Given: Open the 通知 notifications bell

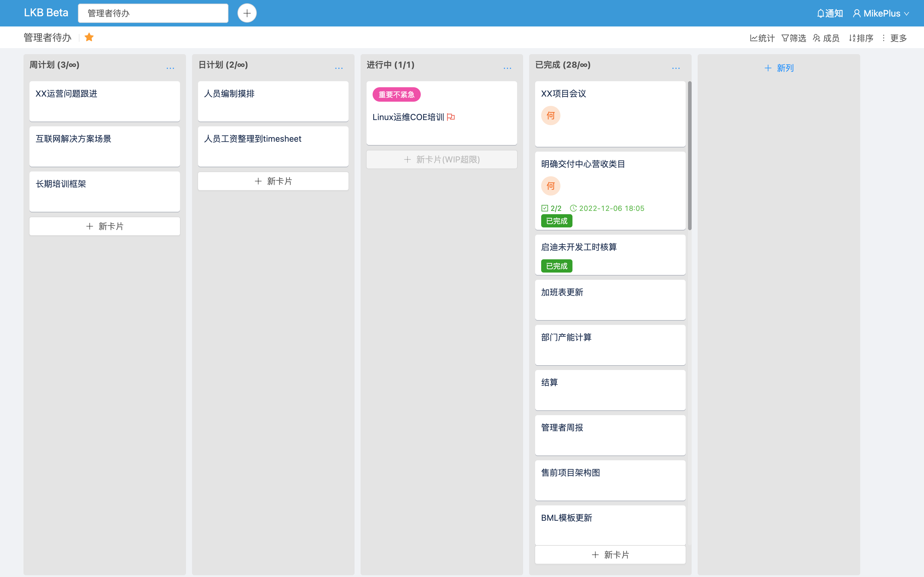Looking at the screenshot, I should (x=830, y=13).
